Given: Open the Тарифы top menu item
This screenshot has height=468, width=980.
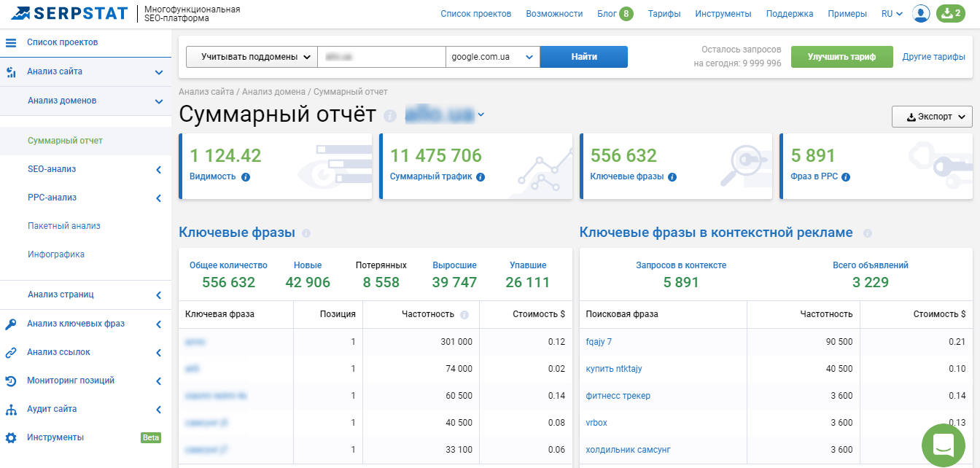Looking at the screenshot, I should coord(664,14).
